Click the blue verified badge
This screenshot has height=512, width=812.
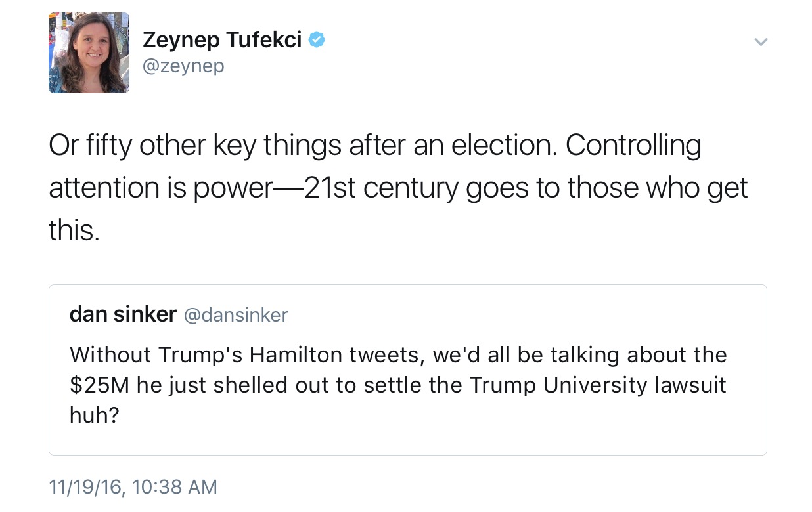(x=317, y=40)
